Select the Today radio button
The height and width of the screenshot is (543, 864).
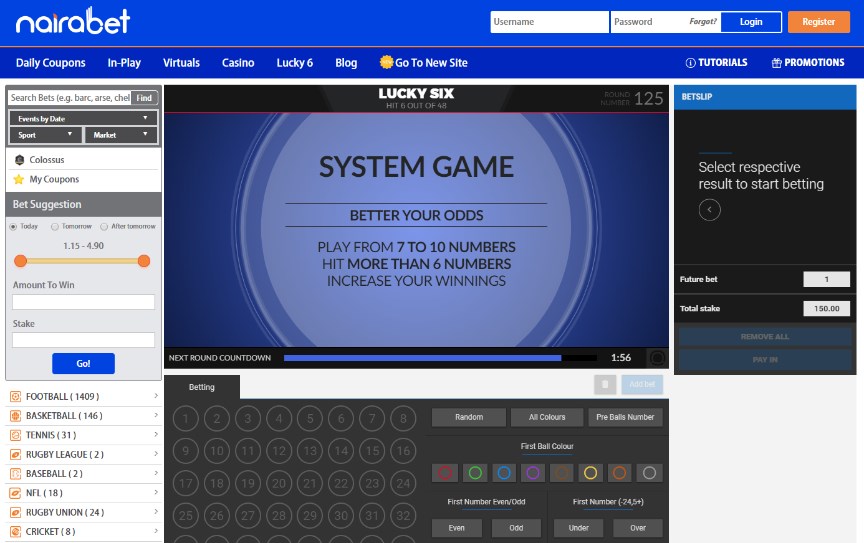(13, 227)
